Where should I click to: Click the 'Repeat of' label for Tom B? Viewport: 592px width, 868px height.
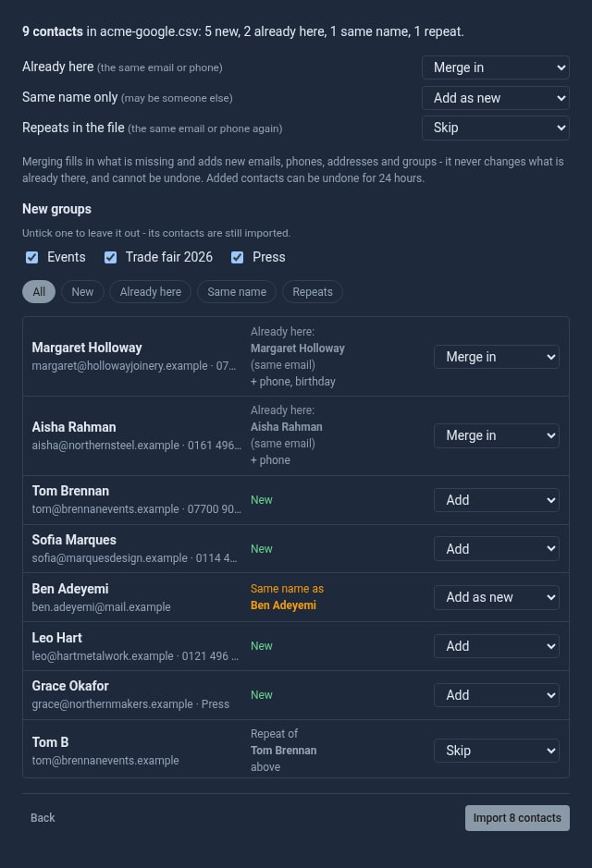pyautogui.click(x=274, y=733)
